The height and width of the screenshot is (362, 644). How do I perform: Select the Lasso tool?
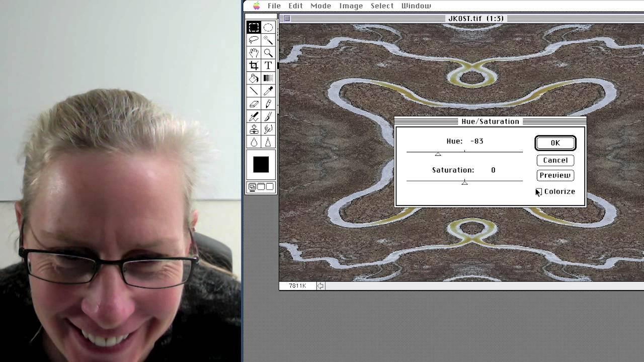(254, 40)
